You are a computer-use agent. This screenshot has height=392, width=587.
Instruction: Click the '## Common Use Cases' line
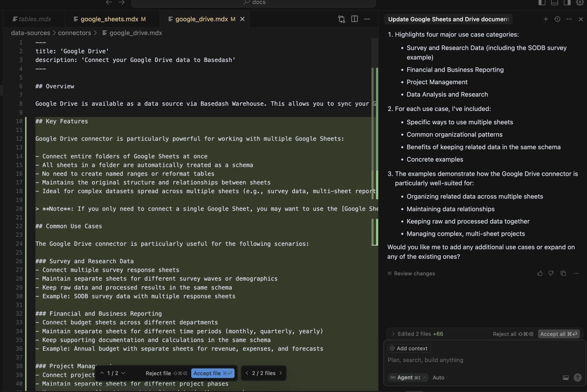point(68,226)
